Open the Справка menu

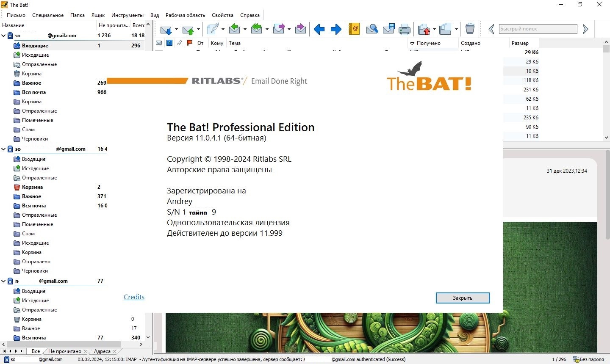[x=250, y=15]
